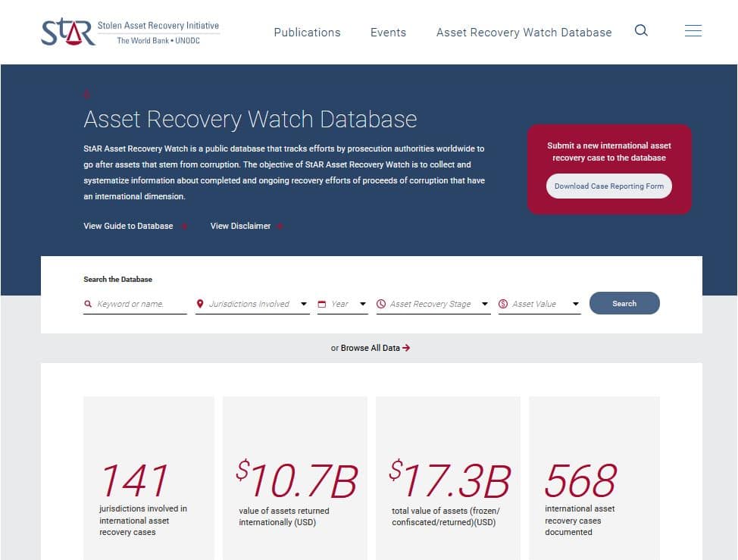Open the Year dropdown
Screen dimensions: 738x560
tap(363, 304)
